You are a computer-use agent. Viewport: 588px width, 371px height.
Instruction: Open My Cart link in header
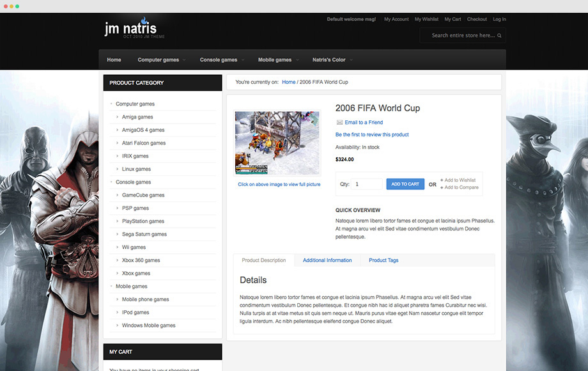453,19
